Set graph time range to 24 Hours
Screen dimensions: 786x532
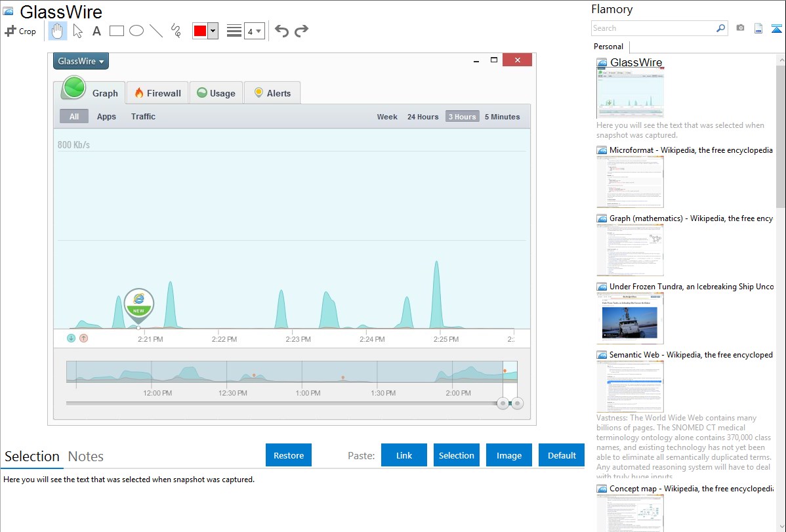pyautogui.click(x=423, y=117)
